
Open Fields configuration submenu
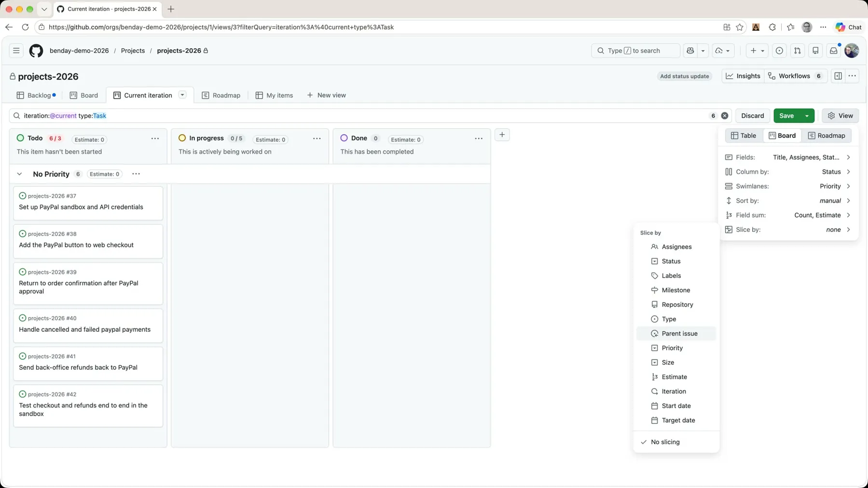coord(787,157)
